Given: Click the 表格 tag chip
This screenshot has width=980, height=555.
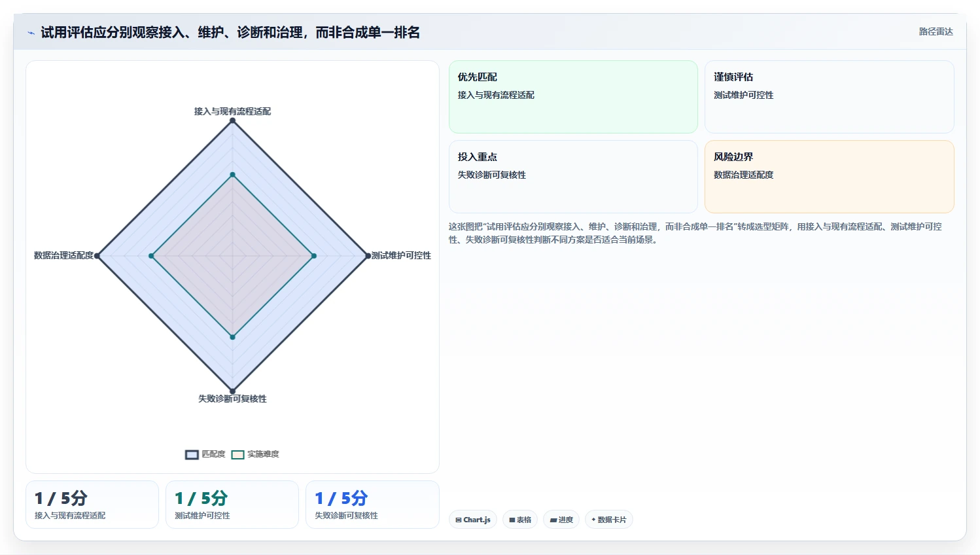Looking at the screenshot, I should (520, 520).
